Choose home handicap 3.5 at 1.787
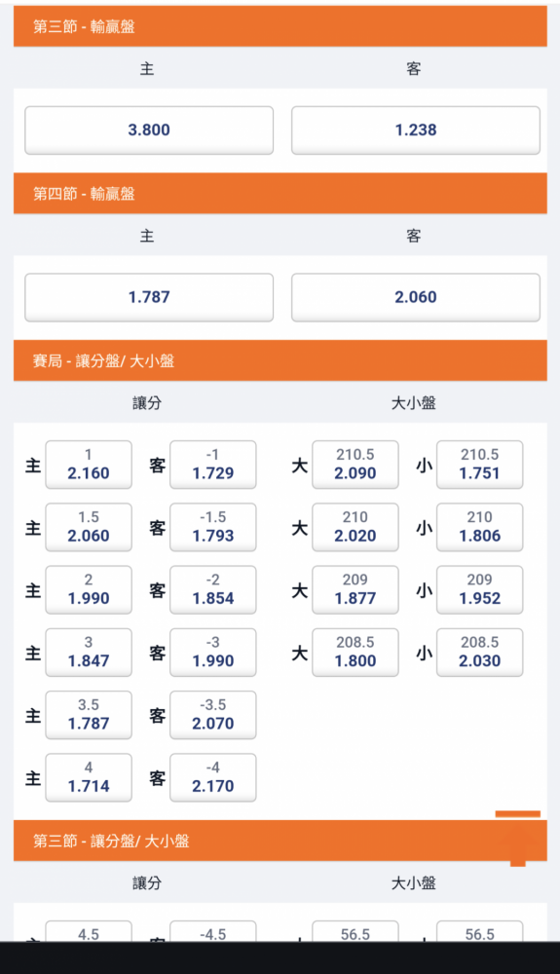 tap(89, 715)
